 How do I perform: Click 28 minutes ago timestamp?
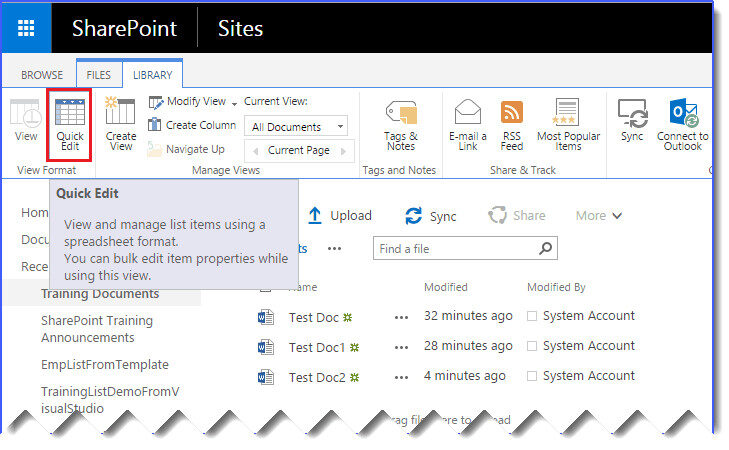pyautogui.click(x=468, y=345)
